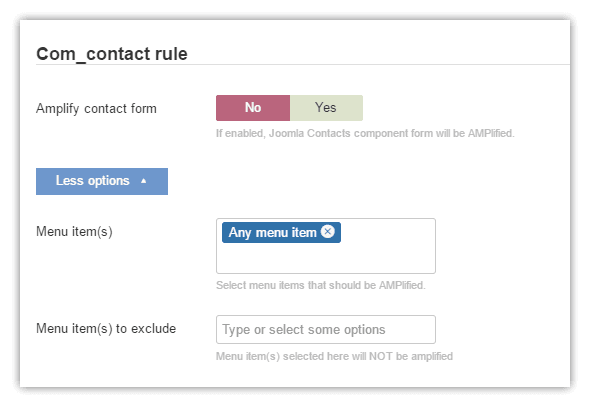The height and width of the screenshot is (407, 590).
Task: Open the Menu item(s) to exclude selector
Action: [326, 330]
